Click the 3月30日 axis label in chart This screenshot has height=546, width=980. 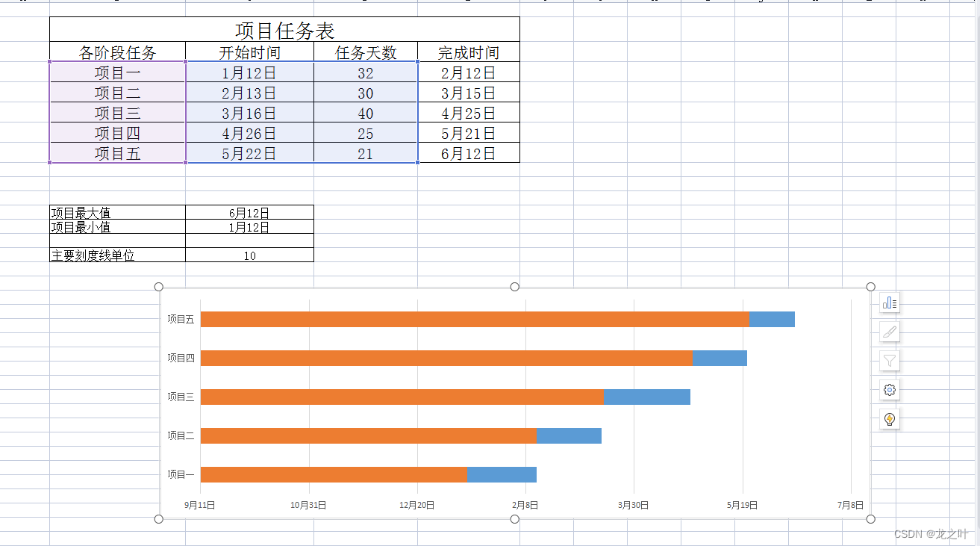pyautogui.click(x=633, y=505)
